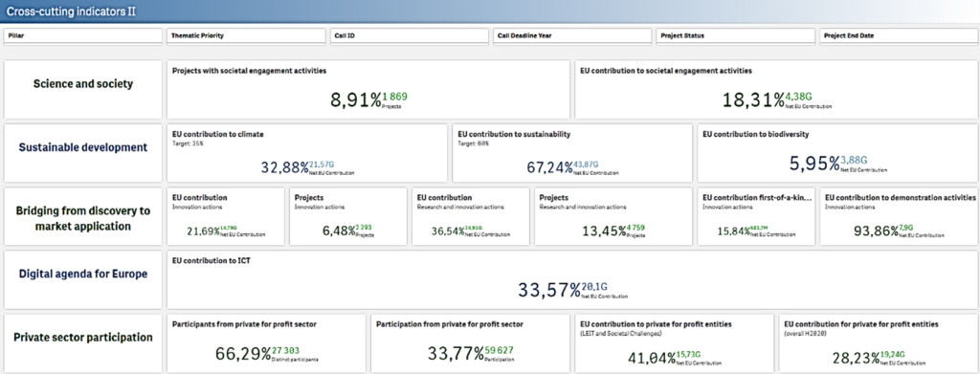
Task: Click the 21,69% innovation actions contribution
Action: tap(203, 231)
